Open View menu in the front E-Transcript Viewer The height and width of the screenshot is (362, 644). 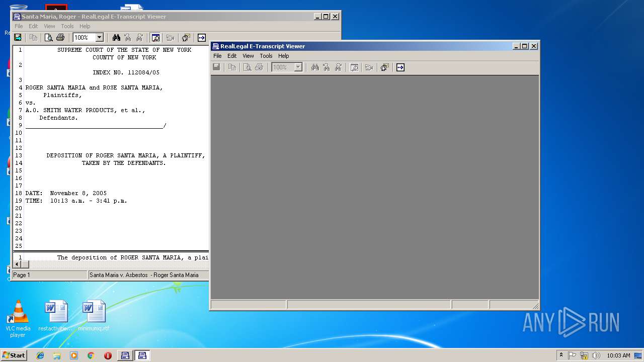[248, 56]
